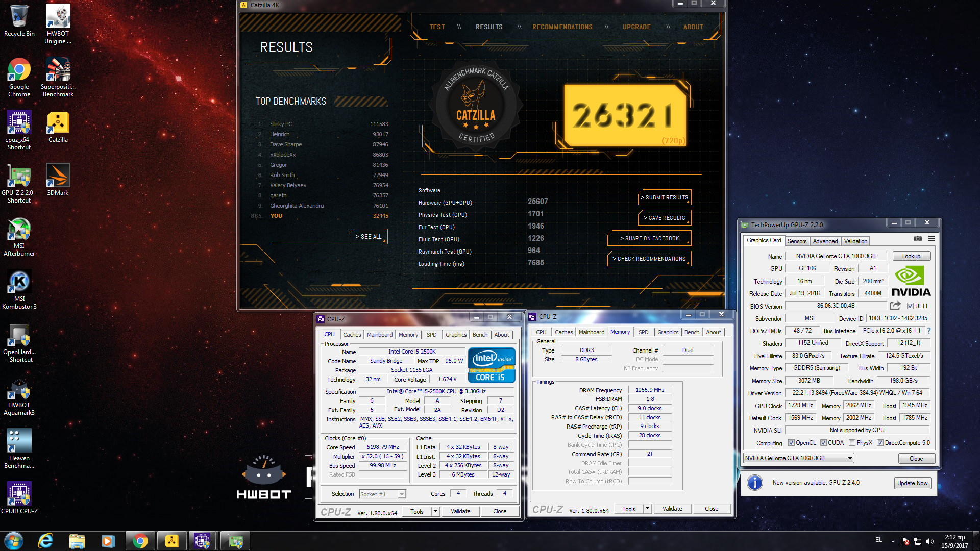Switch to Advanced tab in GPU-Z

(x=825, y=241)
